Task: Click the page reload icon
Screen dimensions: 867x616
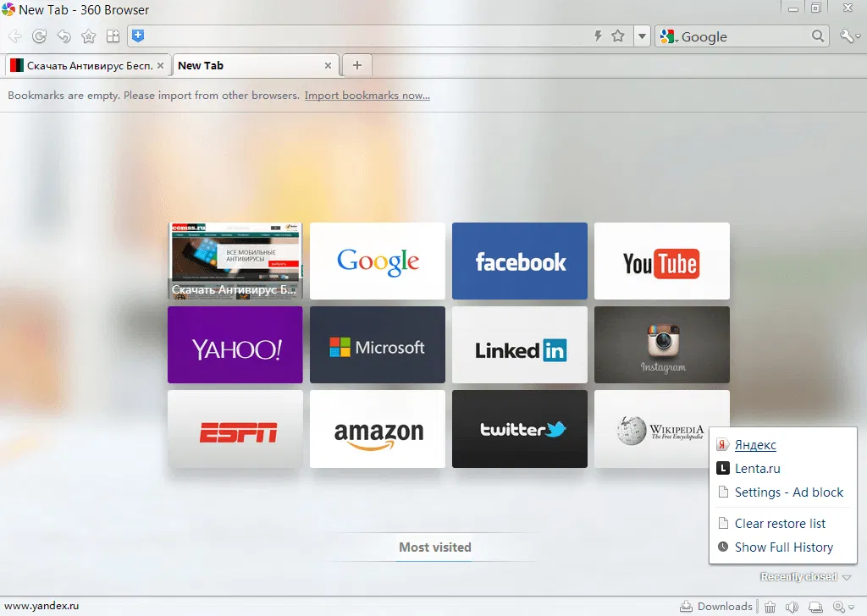Action: pos(39,36)
